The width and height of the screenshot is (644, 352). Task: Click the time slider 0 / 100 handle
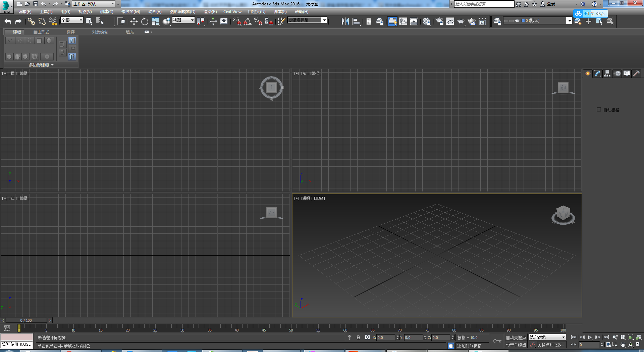tap(26, 320)
